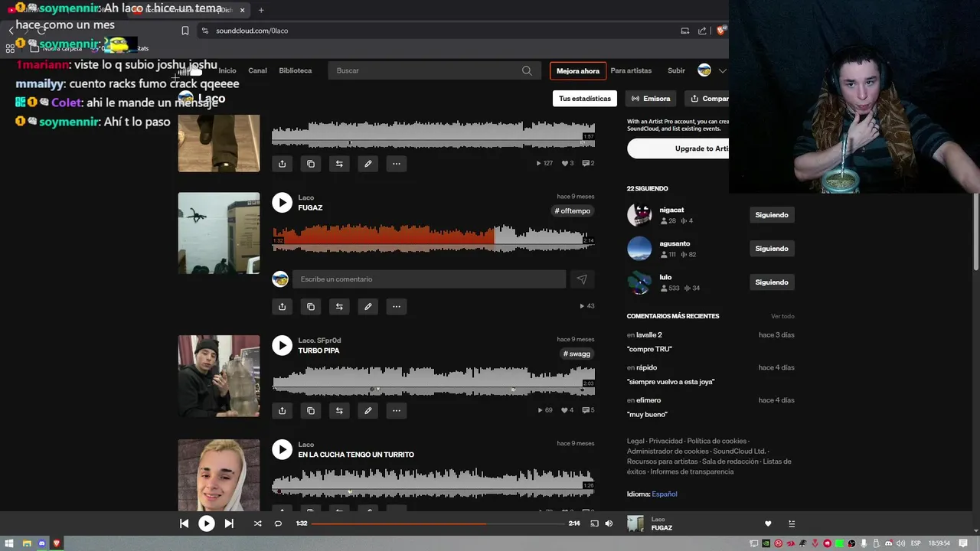This screenshot has height=551, width=980.
Task: Focus the Buscar search field
Action: [x=433, y=70]
